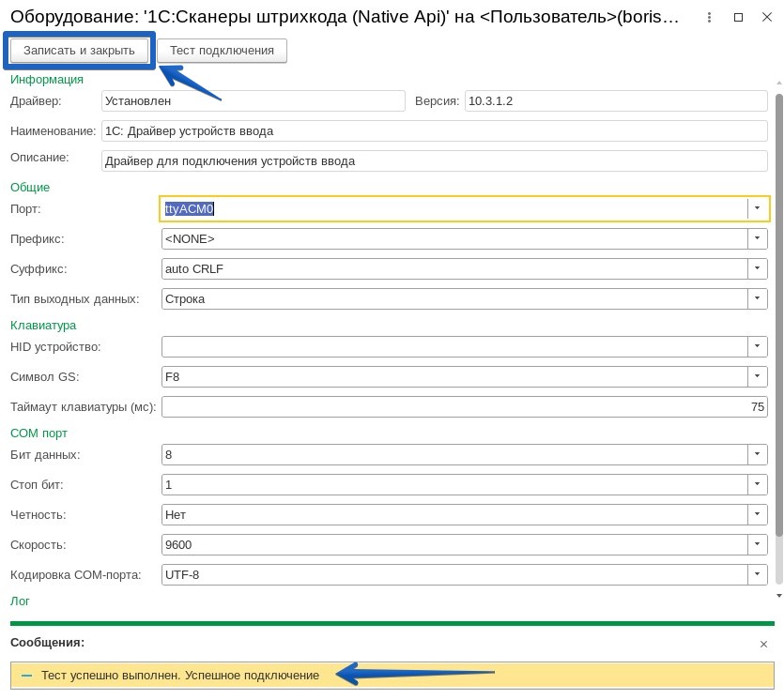Click the Описание text field
Viewport: 784px width, 700px height.
pyautogui.click(x=434, y=160)
